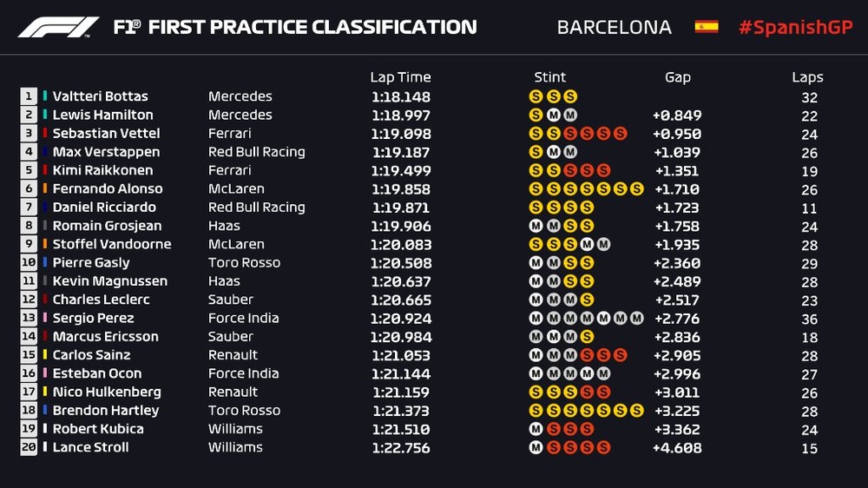Image resolution: width=868 pixels, height=488 pixels.
Task: Select Lewis Hamilton's name
Action: (x=102, y=115)
